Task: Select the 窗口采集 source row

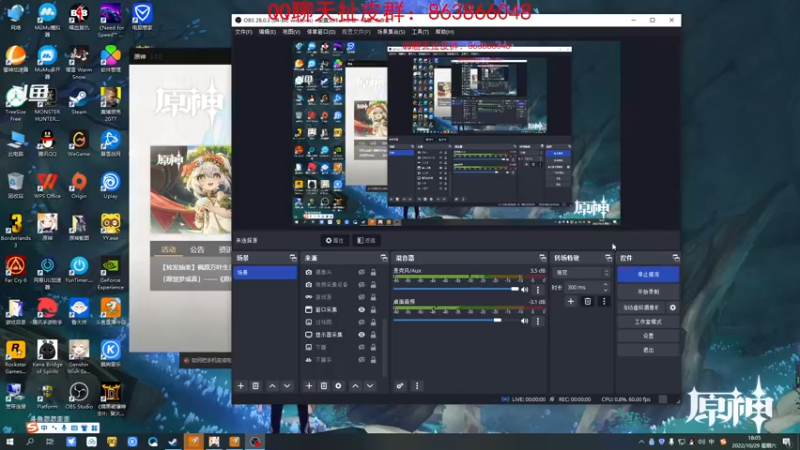Action: point(341,310)
